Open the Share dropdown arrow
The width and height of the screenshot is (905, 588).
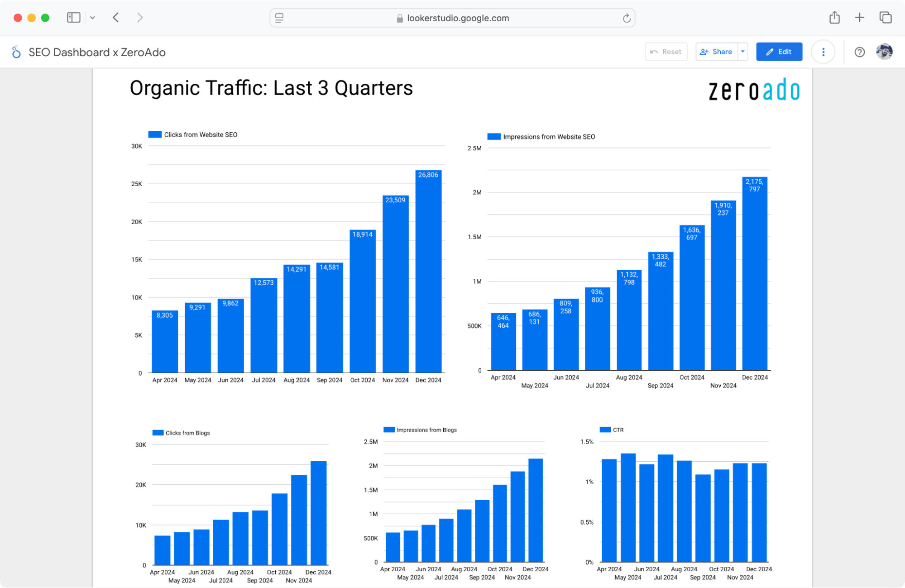(742, 52)
